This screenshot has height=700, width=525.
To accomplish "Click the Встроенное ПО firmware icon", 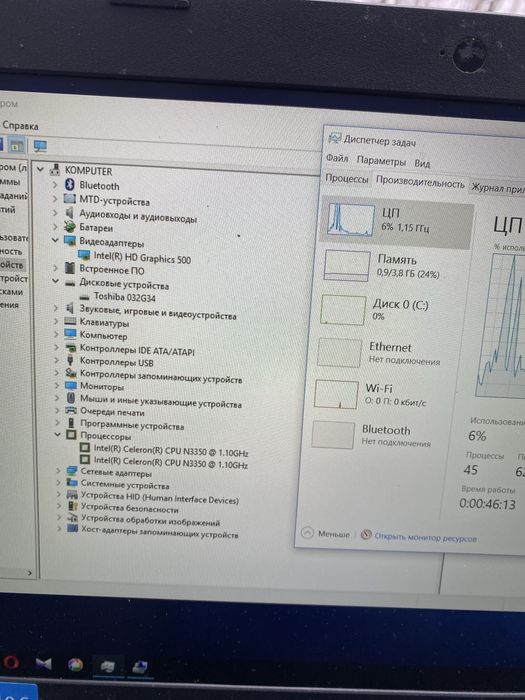I will pos(70,268).
